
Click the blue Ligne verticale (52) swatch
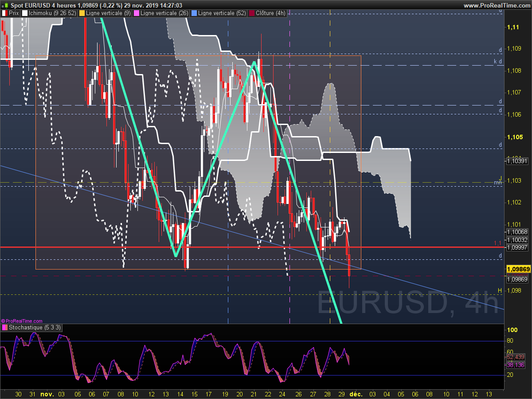click(194, 13)
